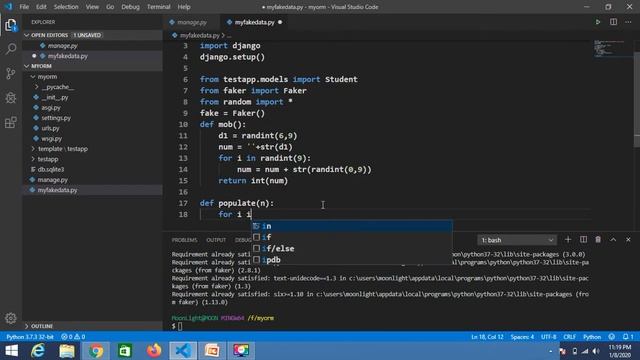640x360 pixels.
Task: Run Python file with play icon
Action: click(598, 22)
